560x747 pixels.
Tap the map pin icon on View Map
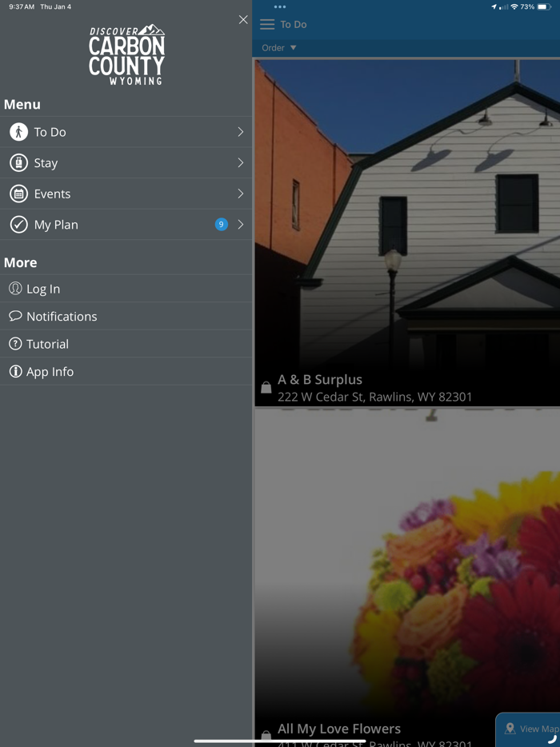click(x=510, y=729)
